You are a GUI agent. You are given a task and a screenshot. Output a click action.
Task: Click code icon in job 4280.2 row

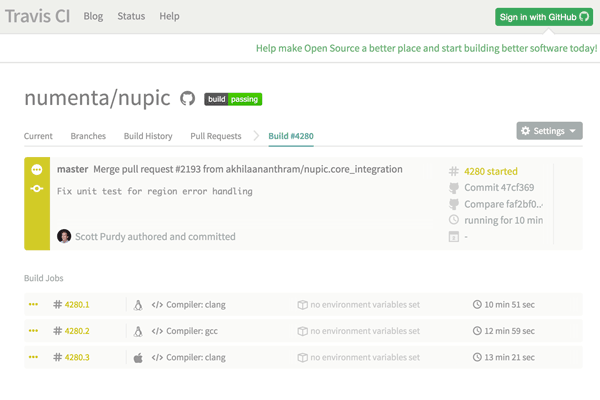coord(157,331)
